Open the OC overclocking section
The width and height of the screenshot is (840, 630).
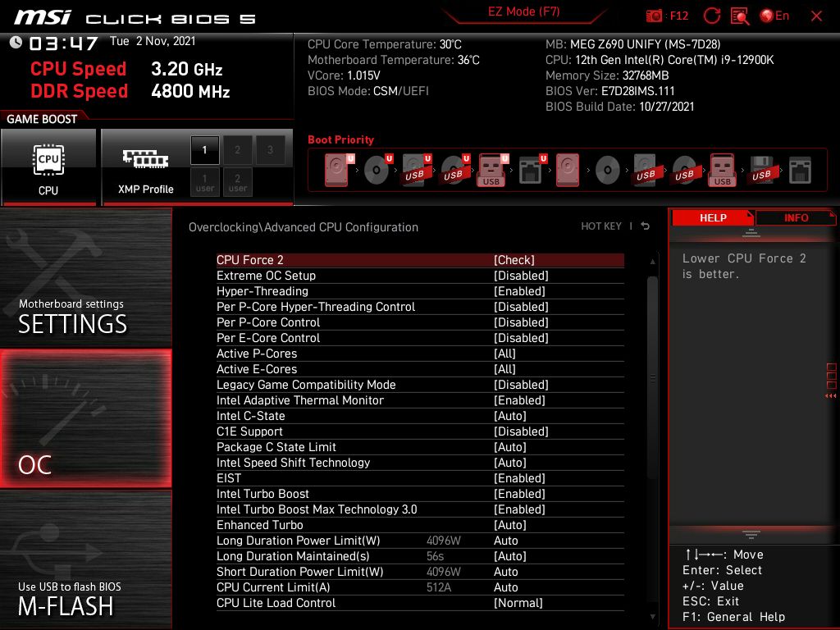85,418
